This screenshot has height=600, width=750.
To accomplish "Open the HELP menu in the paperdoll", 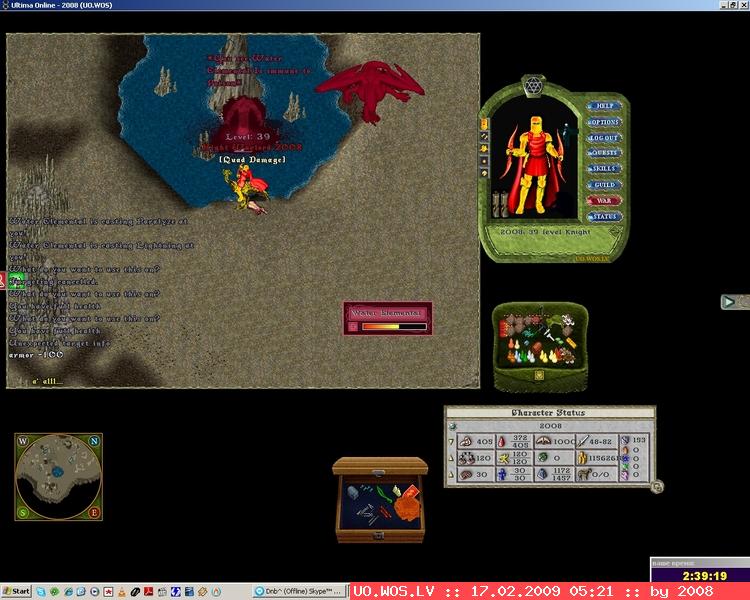I will pyautogui.click(x=605, y=106).
